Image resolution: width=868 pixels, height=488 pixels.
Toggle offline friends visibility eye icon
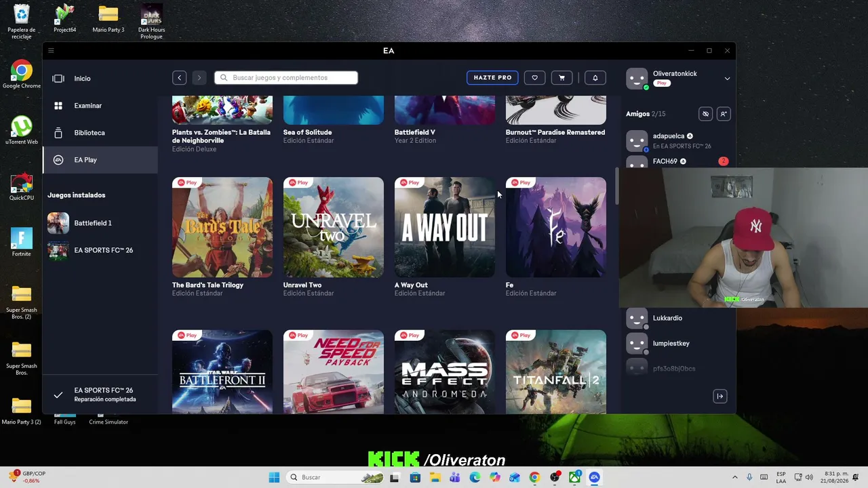tap(705, 114)
